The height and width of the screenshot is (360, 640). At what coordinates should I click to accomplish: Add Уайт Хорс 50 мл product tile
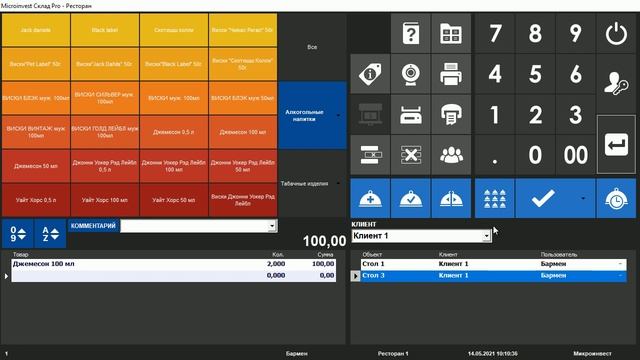click(174, 200)
